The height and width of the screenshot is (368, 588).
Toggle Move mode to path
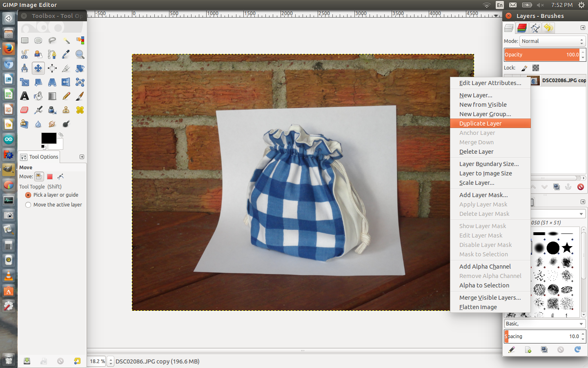[x=61, y=177]
